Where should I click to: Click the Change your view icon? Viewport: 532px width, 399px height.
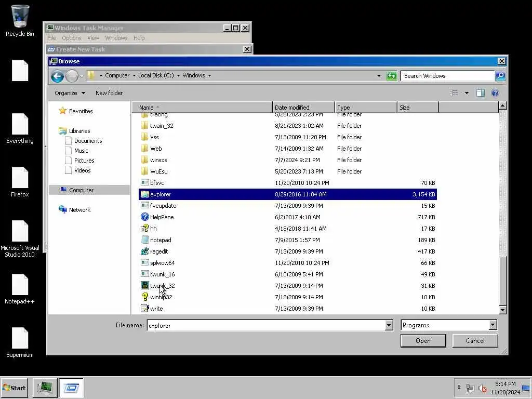pyautogui.click(x=454, y=93)
